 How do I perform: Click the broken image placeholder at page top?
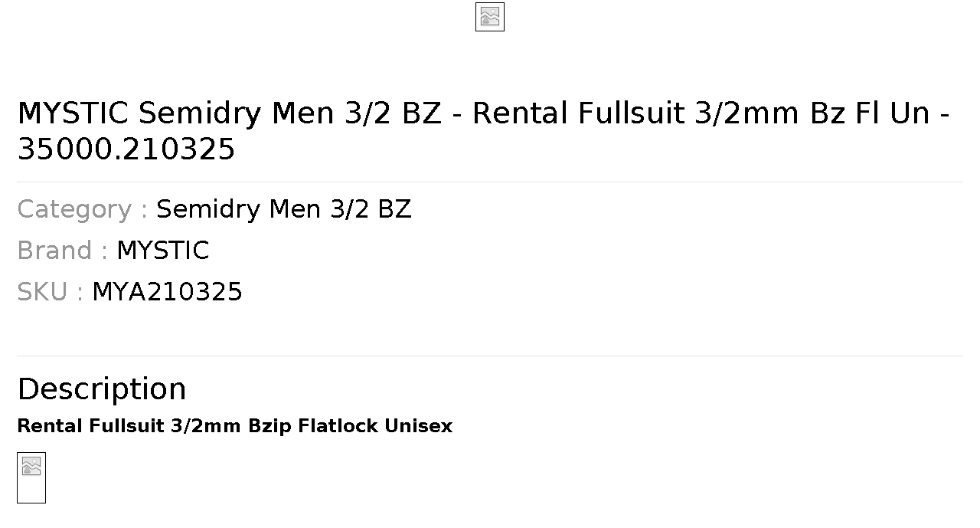(x=490, y=17)
